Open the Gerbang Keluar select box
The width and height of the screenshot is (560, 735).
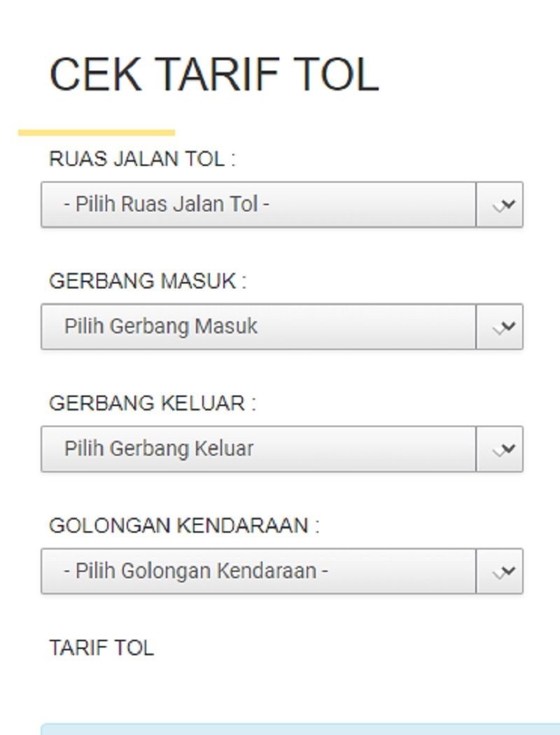[x=258, y=449]
